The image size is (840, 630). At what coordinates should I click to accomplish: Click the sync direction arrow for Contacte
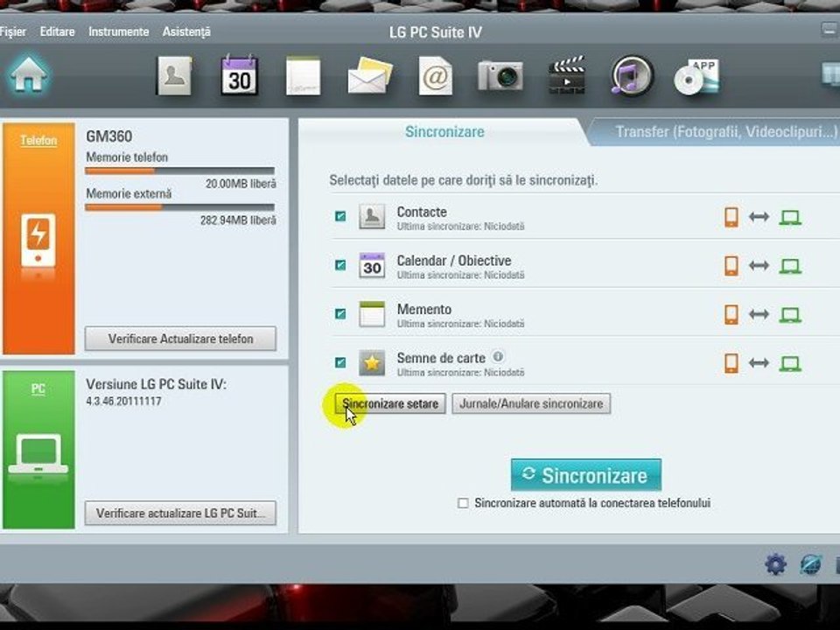pos(759,217)
